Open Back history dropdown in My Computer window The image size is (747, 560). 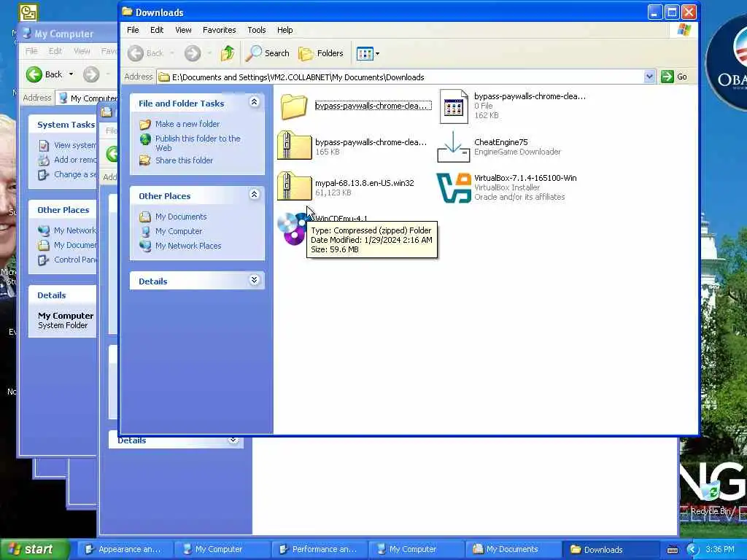[x=71, y=74]
